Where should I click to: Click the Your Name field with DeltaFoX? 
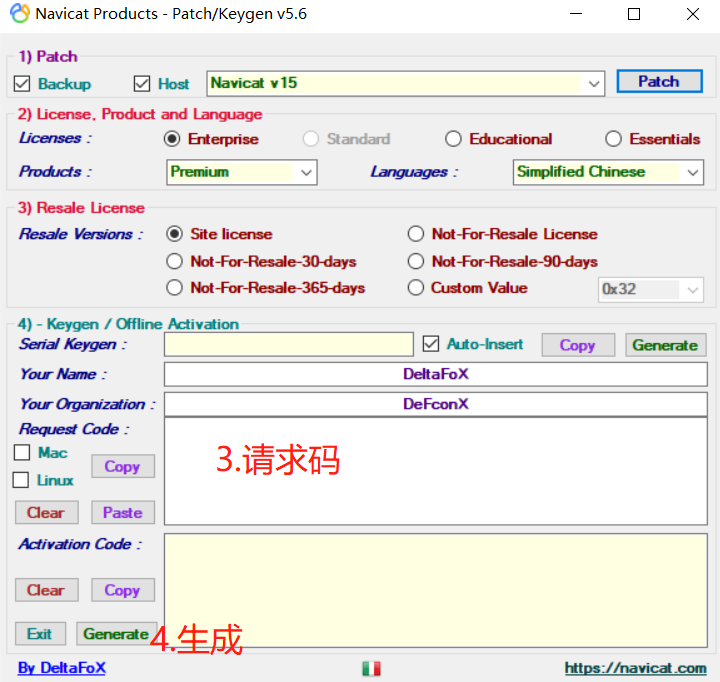click(x=436, y=374)
